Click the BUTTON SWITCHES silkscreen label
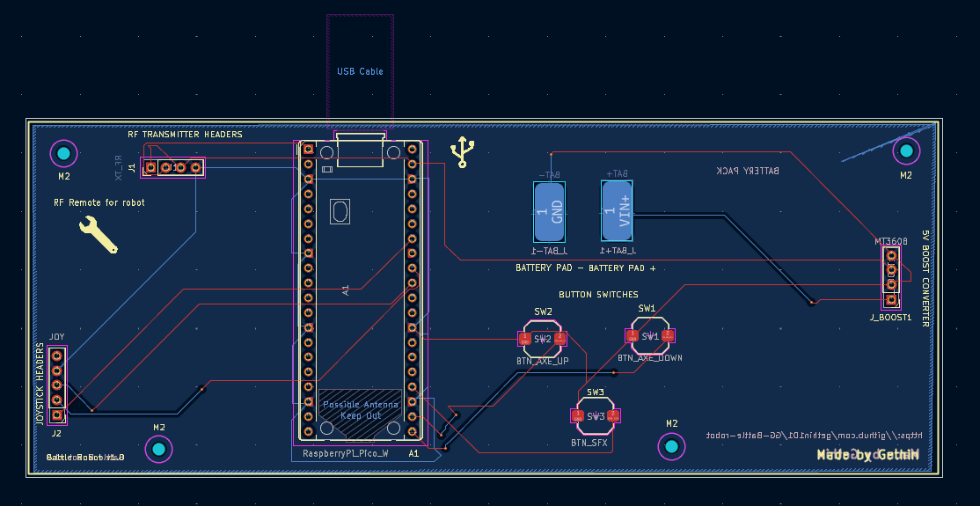Screen dimensions: 980x506 point(598,294)
